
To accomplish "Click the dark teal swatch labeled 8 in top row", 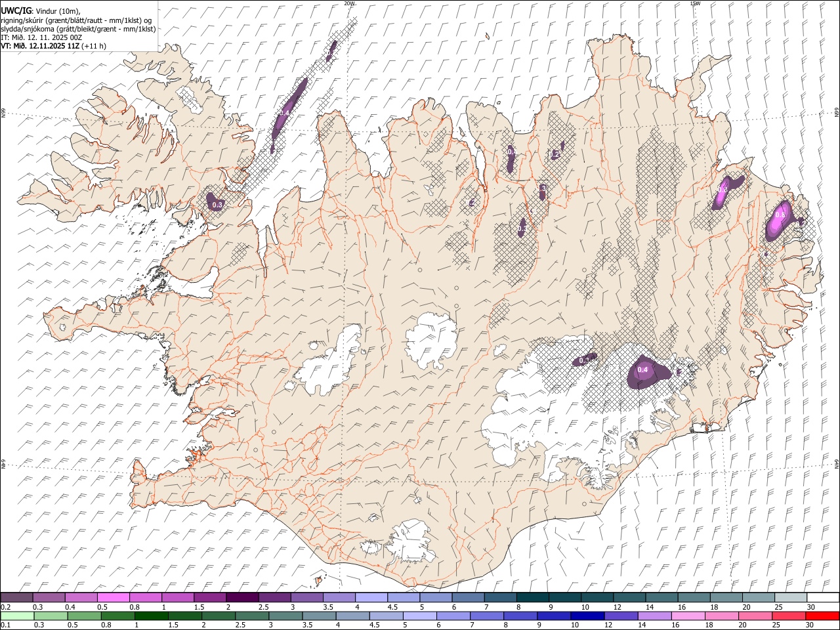I will 533,597.
